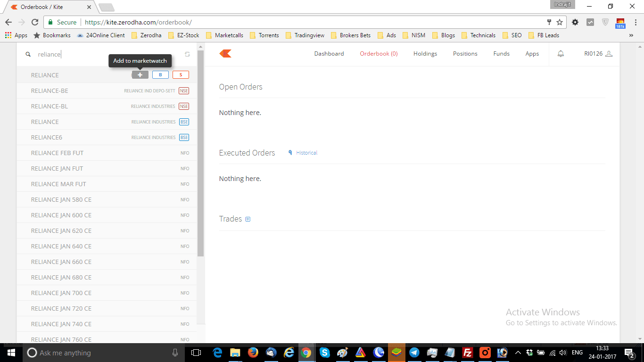Select the RELIANCE6 BSE search result
The image size is (644, 362).
pyautogui.click(x=107, y=137)
